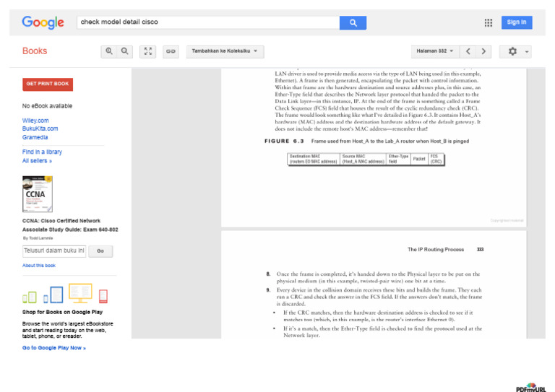Focus the Telusuri dalam buku ini field
This screenshot has height=392, width=555.
point(54,251)
